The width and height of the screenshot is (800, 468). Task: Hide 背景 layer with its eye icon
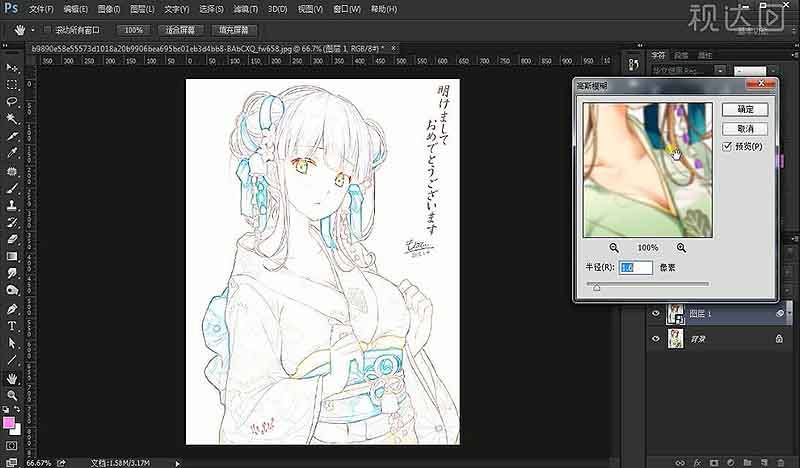point(656,338)
